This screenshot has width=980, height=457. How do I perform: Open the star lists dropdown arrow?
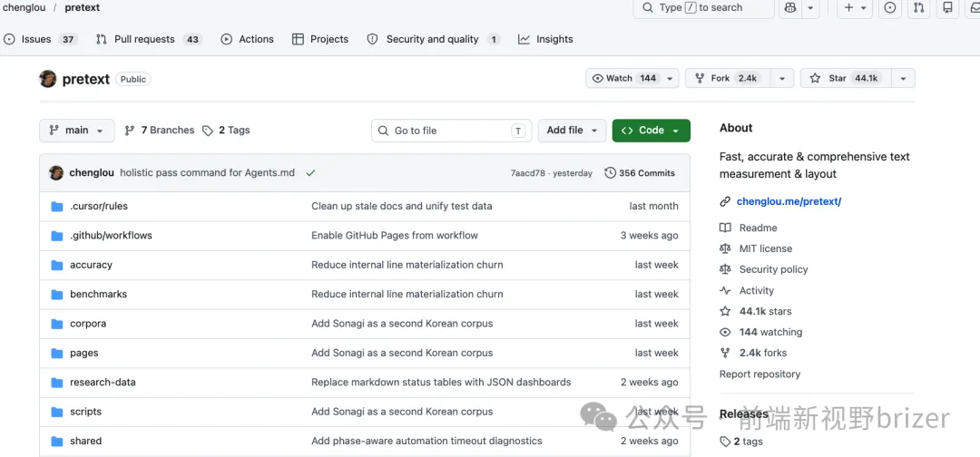902,79
